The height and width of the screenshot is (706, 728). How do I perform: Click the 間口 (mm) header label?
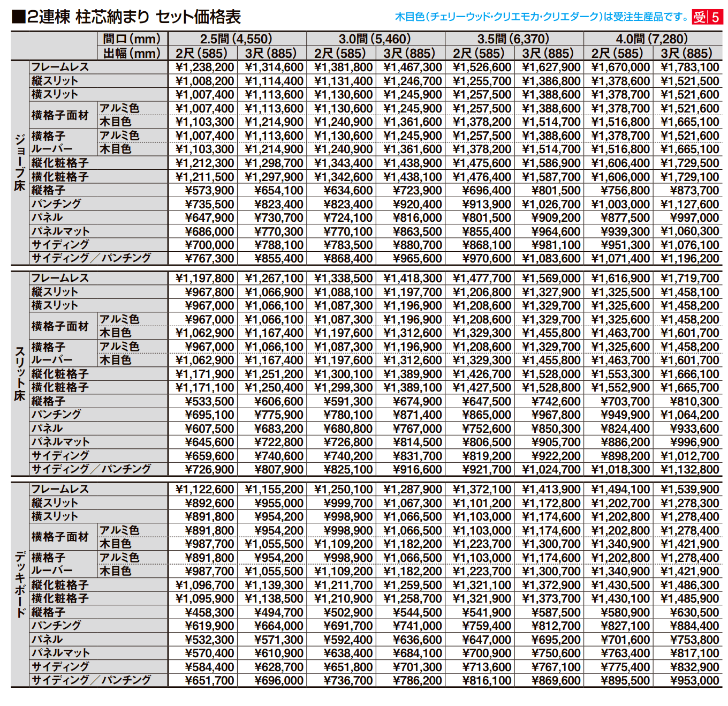(132, 39)
